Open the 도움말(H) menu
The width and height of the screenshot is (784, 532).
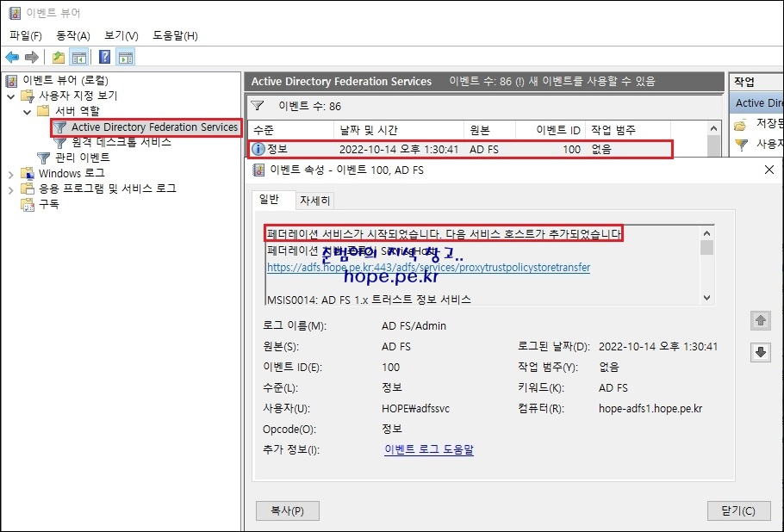click(x=175, y=35)
